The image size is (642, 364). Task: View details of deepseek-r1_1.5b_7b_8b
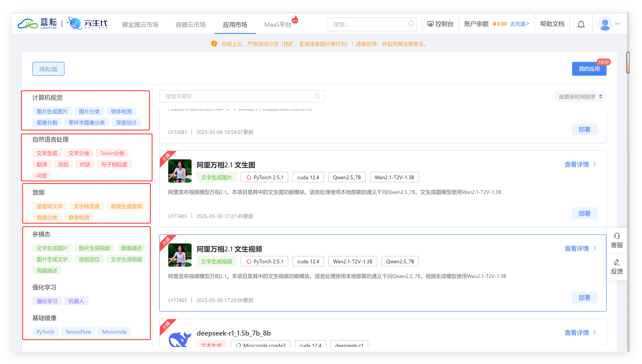[x=580, y=333]
